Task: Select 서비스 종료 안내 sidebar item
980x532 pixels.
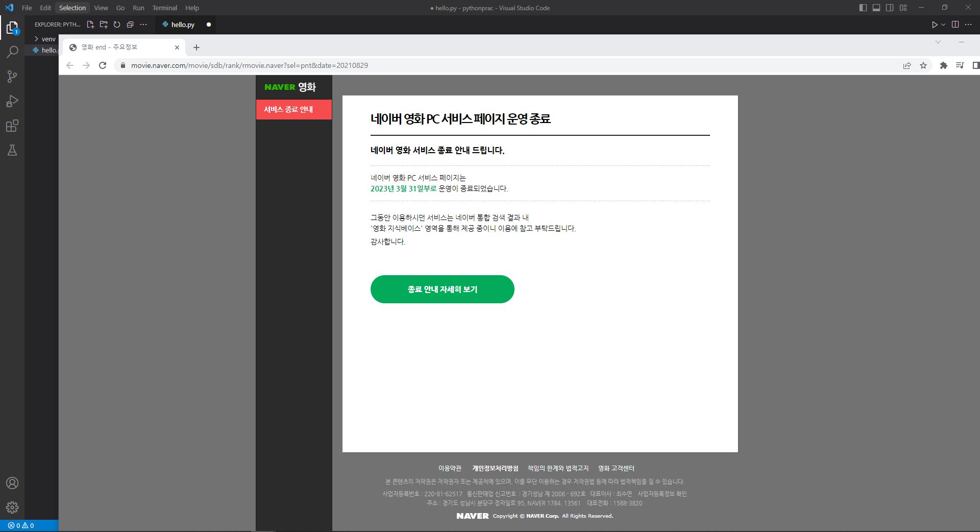Action: pyautogui.click(x=294, y=109)
